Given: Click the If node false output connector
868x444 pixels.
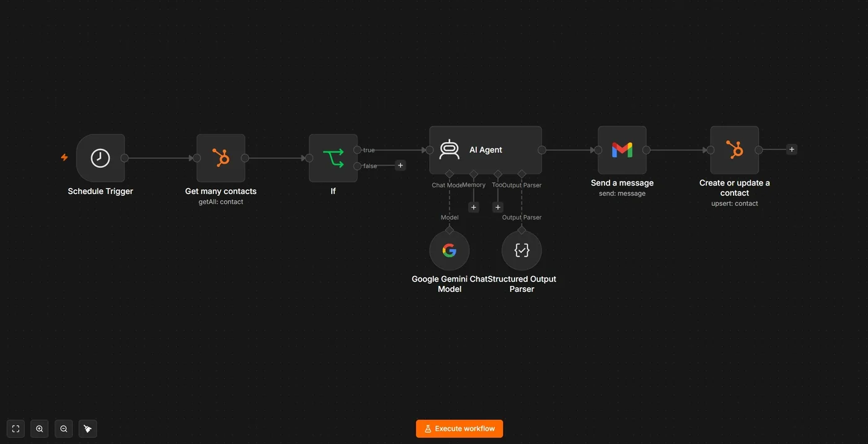Looking at the screenshot, I should (x=357, y=166).
